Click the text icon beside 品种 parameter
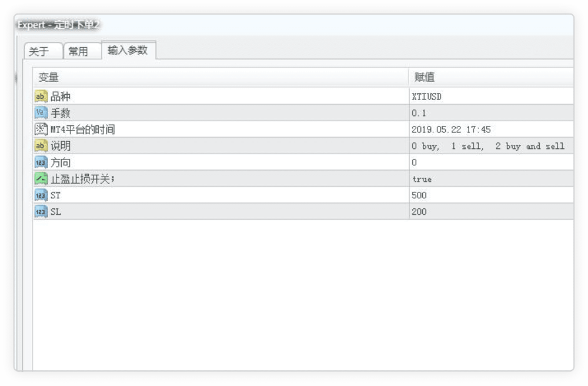This screenshot has height=386, width=588. click(x=41, y=96)
